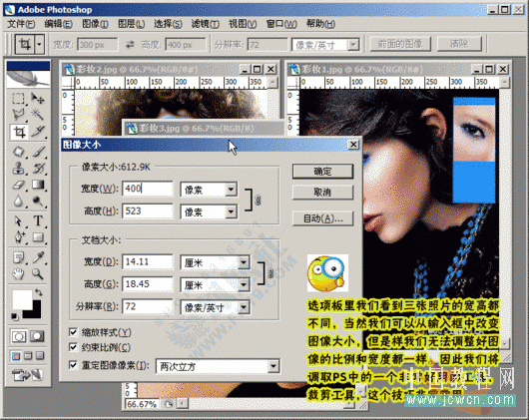Click the foreground color swatch
This screenshot has width=529, height=420.
point(22,299)
